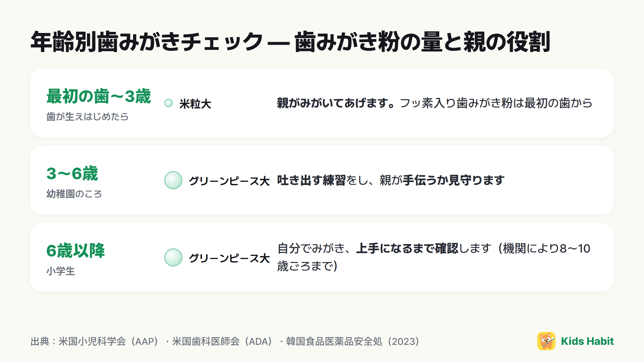Click the small rice-grain size circle
This screenshot has height=362, width=644.
tap(169, 103)
